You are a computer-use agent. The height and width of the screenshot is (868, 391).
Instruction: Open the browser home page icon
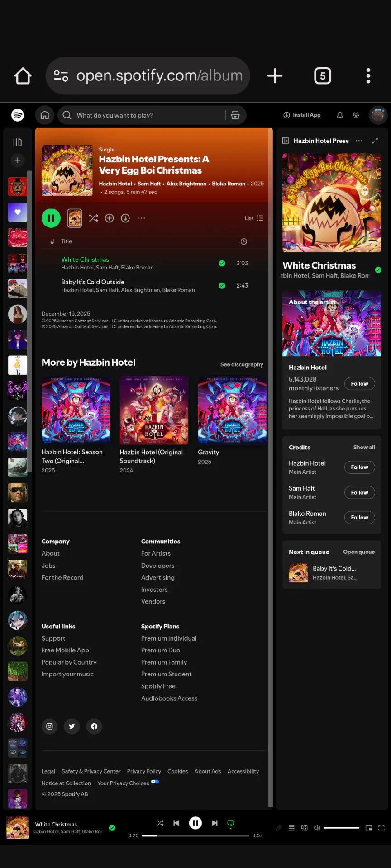[x=23, y=76]
